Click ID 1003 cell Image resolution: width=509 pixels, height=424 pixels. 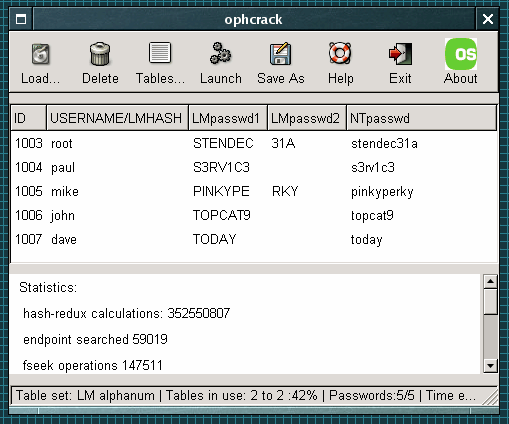tap(29, 143)
